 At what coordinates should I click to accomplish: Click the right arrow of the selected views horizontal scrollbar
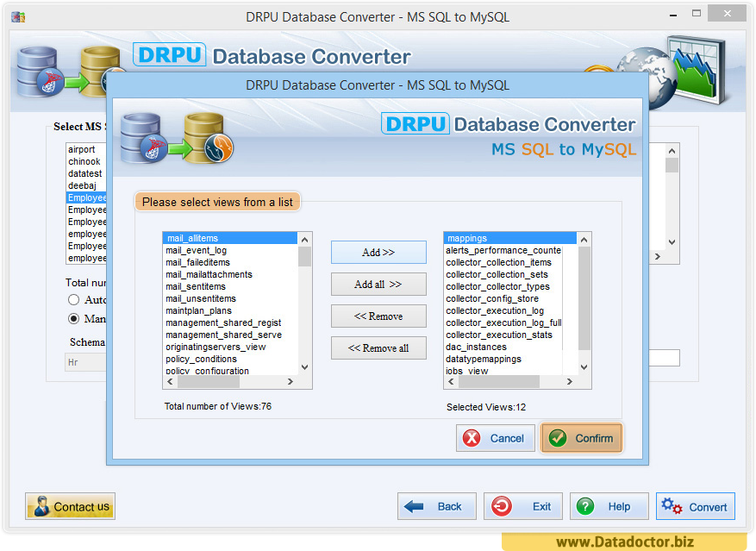[570, 382]
